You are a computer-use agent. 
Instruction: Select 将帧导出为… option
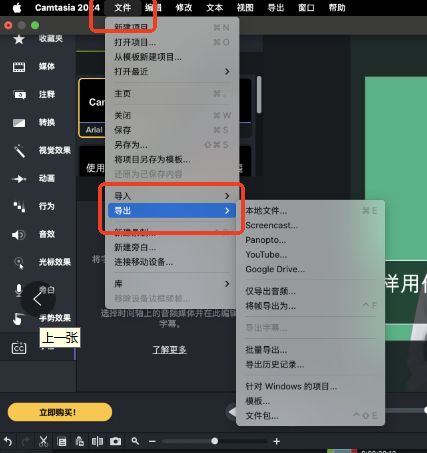click(x=310, y=306)
